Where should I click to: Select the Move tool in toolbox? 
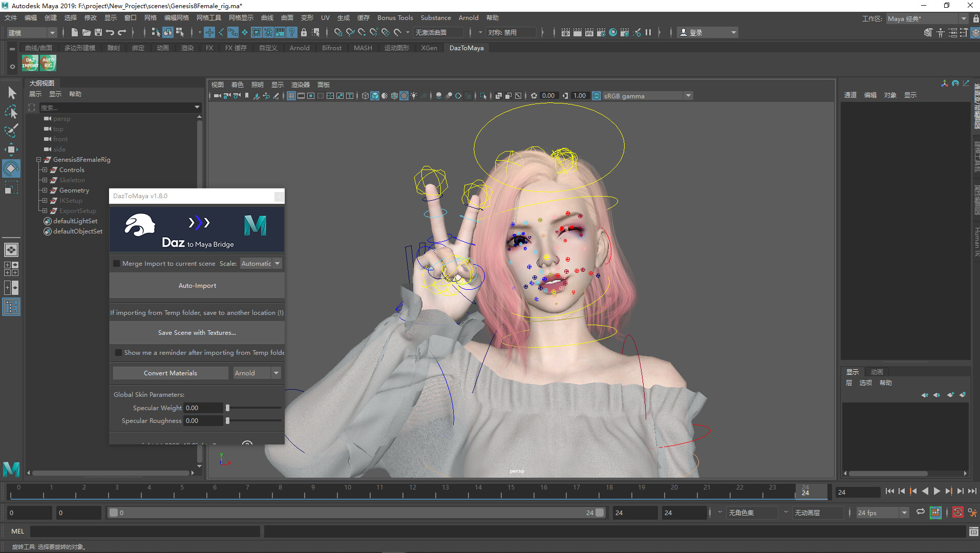coord(11,150)
